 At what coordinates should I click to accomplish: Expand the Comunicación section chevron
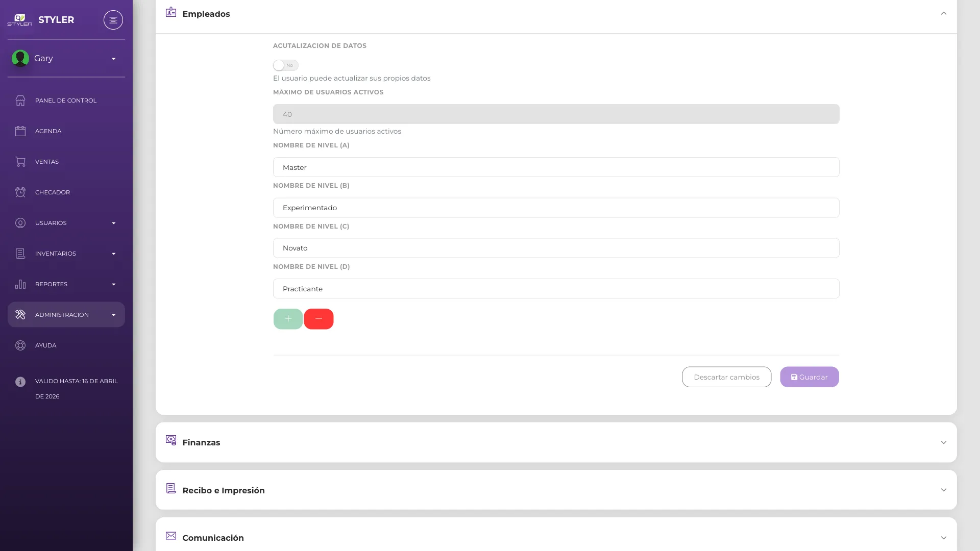[x=944, y=538]
